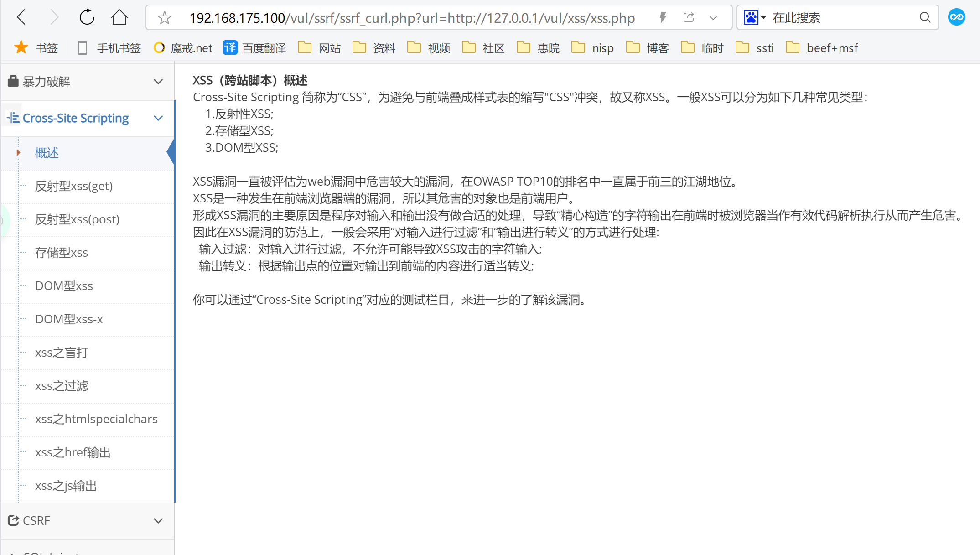The height and width of the screenshot is (555, 980).
Task: Go to the browser home page icon
Action: (119, 18)
